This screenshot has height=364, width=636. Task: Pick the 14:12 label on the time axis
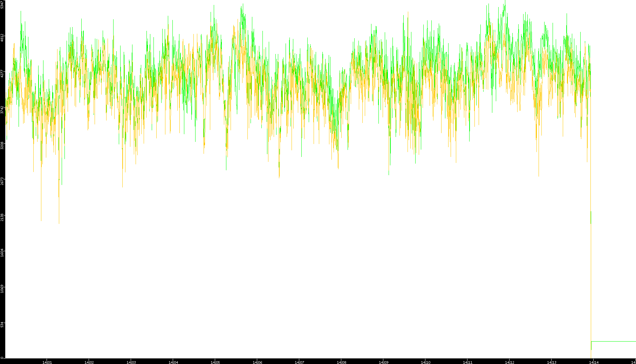pyautogui.click(x=510, y=362)
